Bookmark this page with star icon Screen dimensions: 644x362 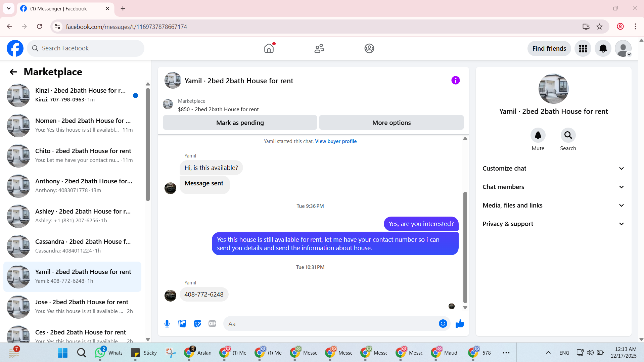coord(600,27)
